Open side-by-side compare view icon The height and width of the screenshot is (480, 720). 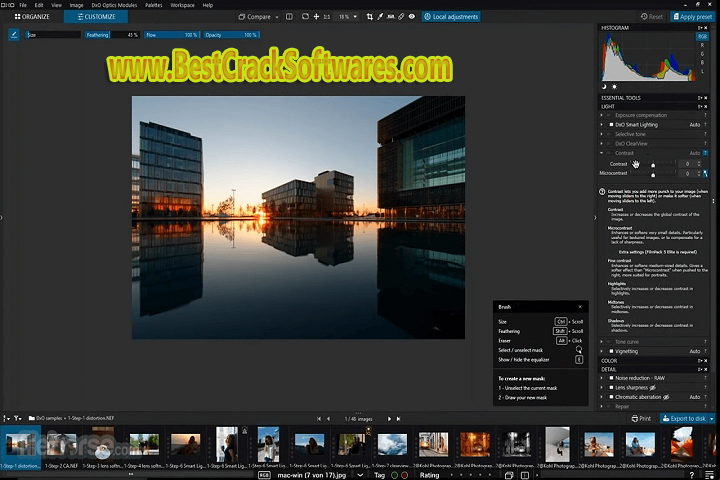pyautogui.click(x=289, y=17)
